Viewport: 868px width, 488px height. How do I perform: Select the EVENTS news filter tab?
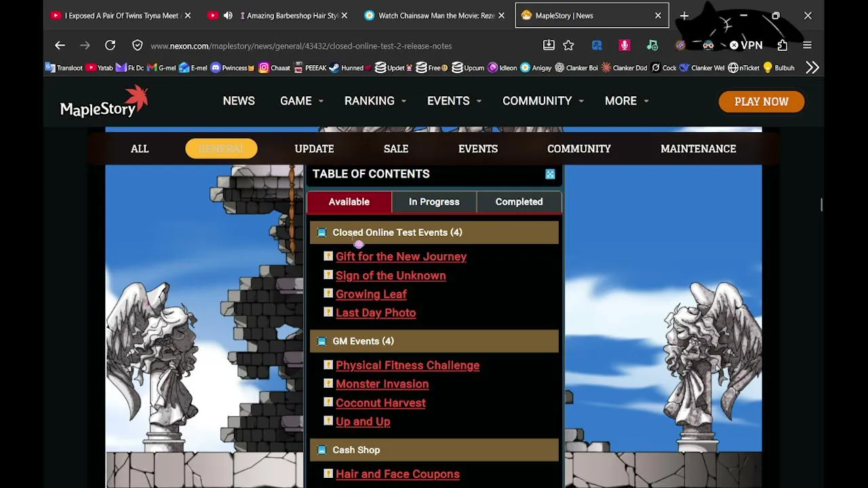click(x=478, y=148)
